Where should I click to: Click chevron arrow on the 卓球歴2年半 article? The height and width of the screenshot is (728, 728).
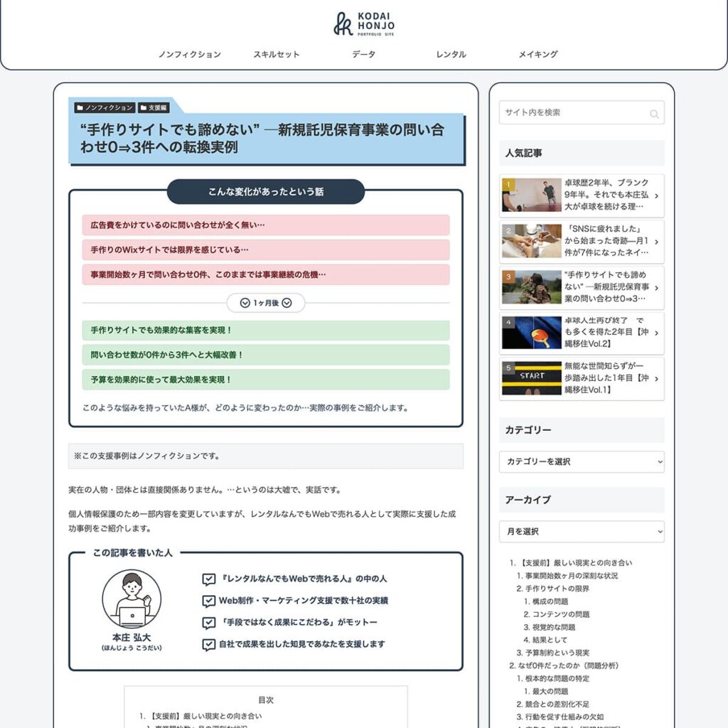(656, 196)
